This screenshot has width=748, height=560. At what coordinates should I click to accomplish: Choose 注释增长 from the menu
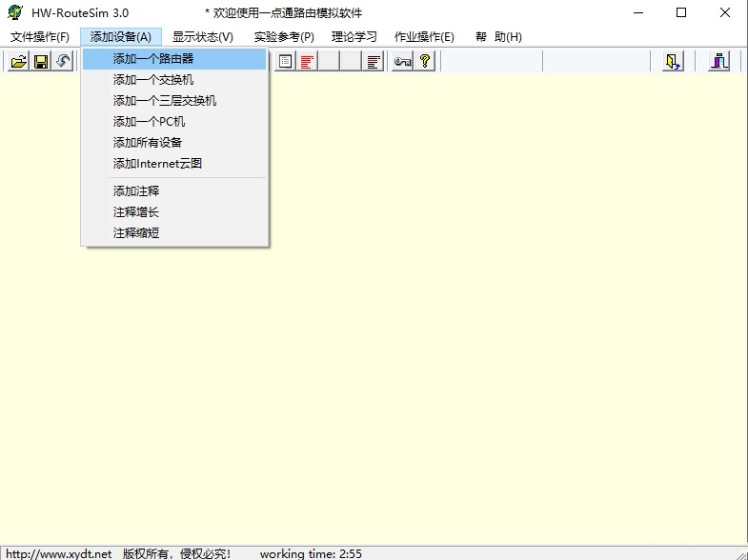point(174,212)
